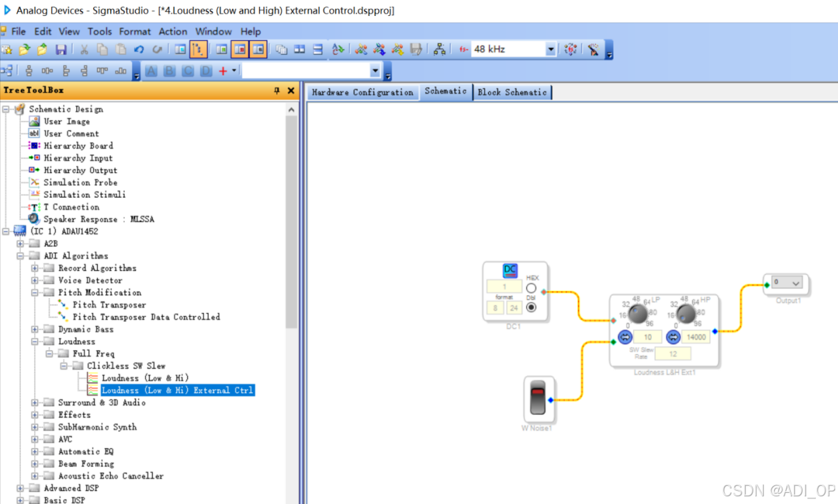Click the tile windows toolbar icon
The height and width of the screenshot is (504, 838).
(299, 49)
